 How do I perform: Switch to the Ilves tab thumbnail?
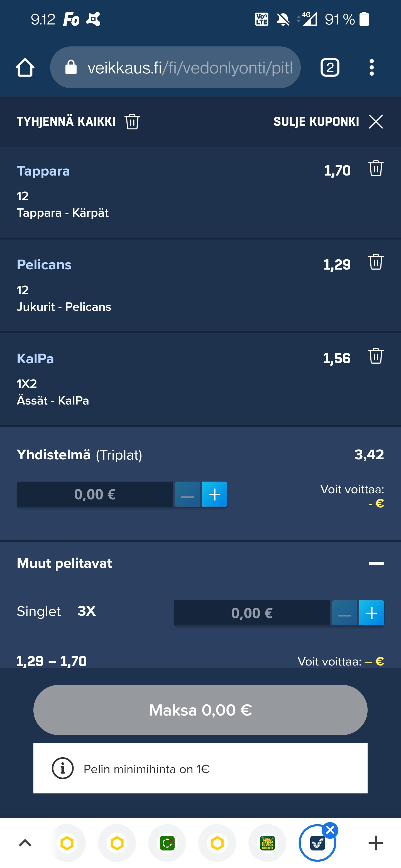tap(267, 843)
